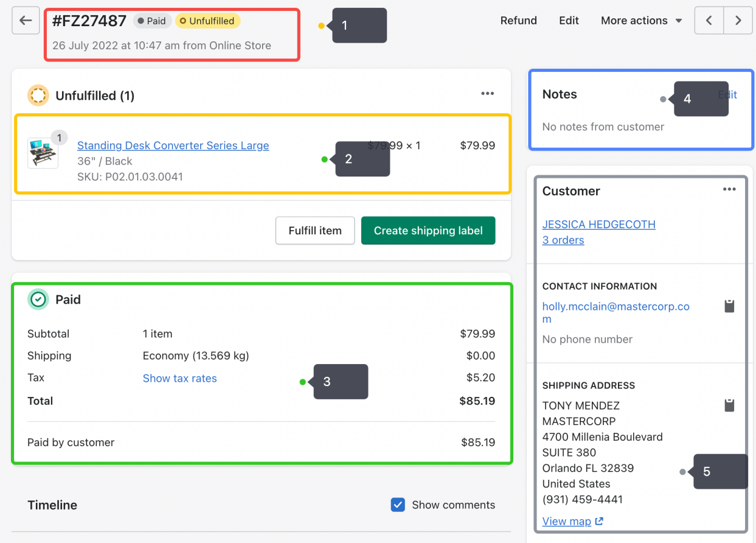Go to previous order with left chevron
The image size is (756, 543).
point(709,21)
